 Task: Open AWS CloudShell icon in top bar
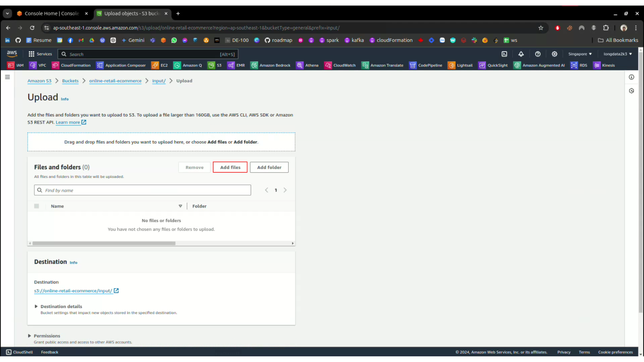point(504,54)
